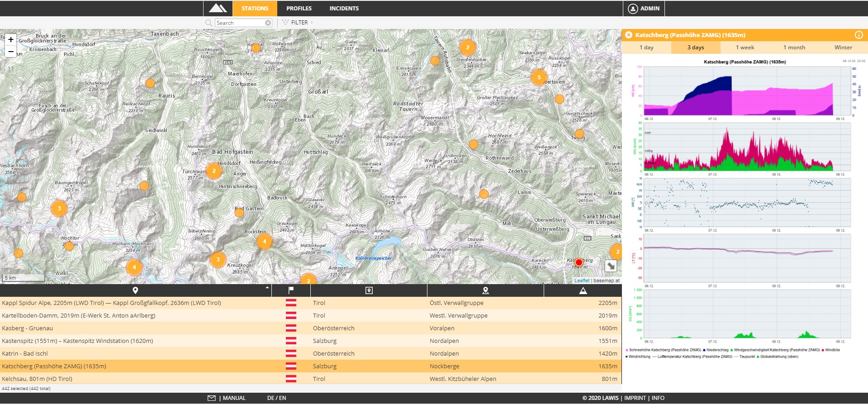Select the 1 week time range
The width and height of the screenshot is (868, 404).
[x=745, y=48]
